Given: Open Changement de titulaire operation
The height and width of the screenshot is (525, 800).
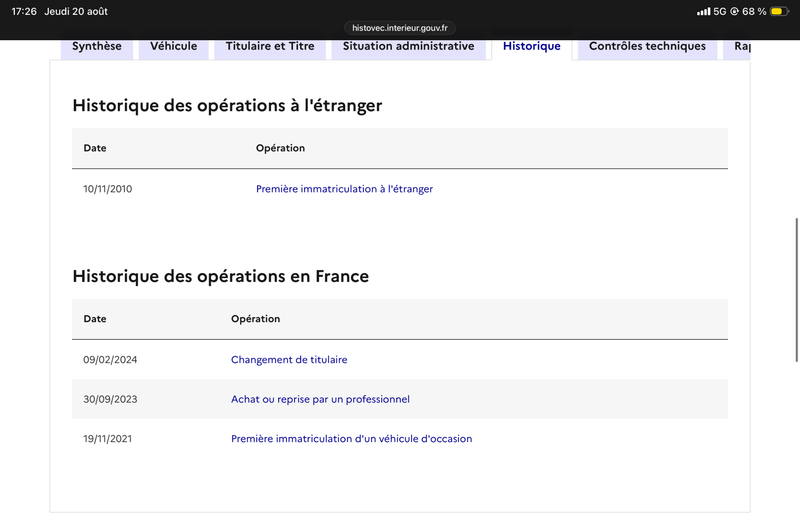Looking at the screenshot, I should point(289,360).
